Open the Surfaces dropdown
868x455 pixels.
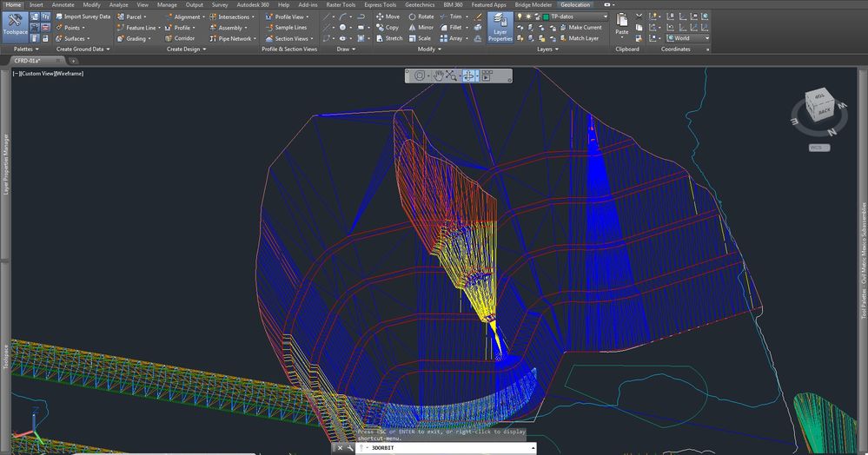point(72,39)
